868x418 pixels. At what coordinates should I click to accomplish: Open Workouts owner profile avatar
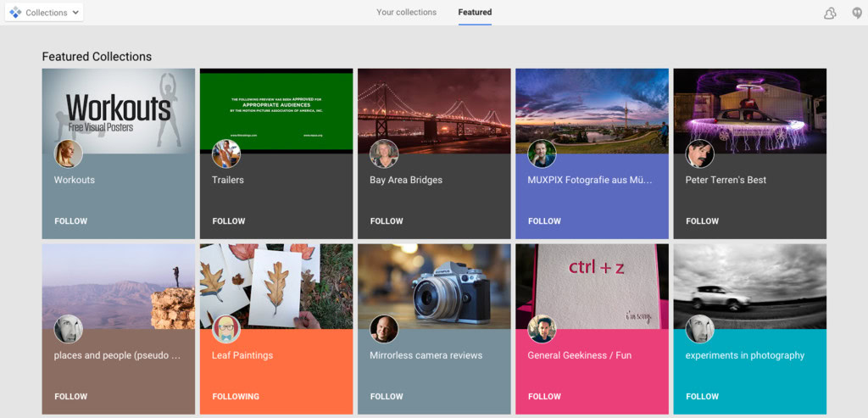point(68,153)
